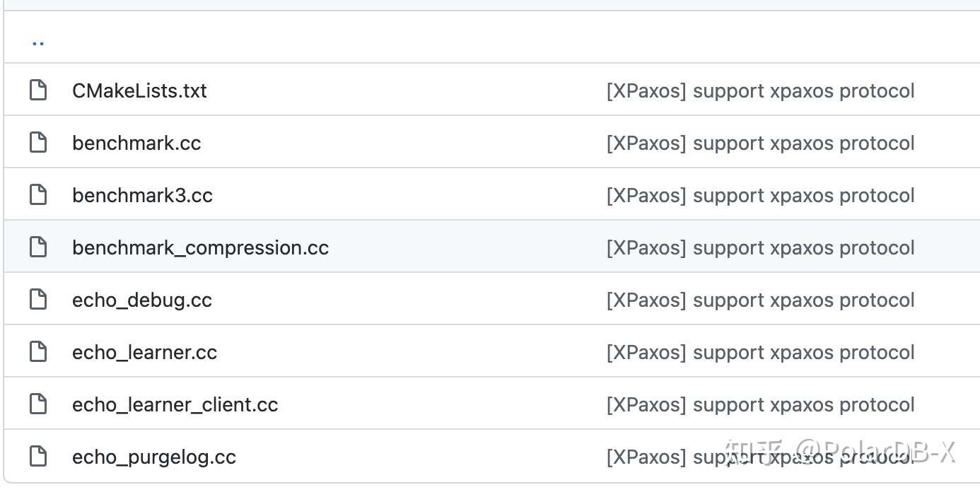
Task: Click the file icon beside benchmark3.cc
Action: pos(37,195)
